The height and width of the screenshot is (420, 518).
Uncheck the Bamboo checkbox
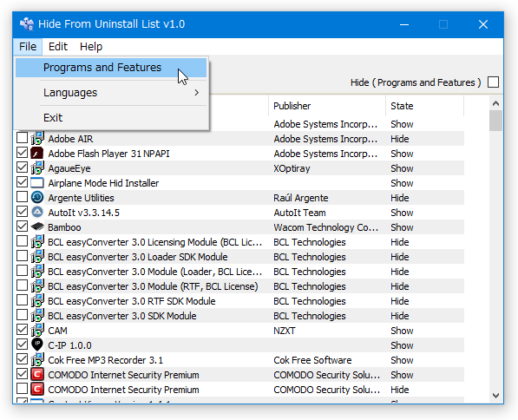pos(23,226)
